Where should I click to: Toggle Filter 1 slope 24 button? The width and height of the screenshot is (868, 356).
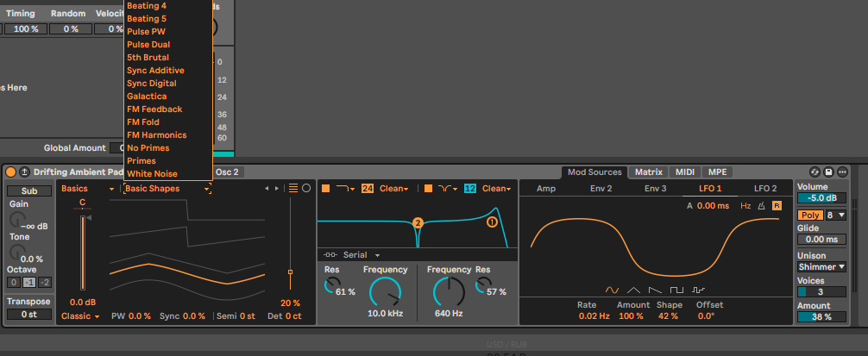coord(368,189)
